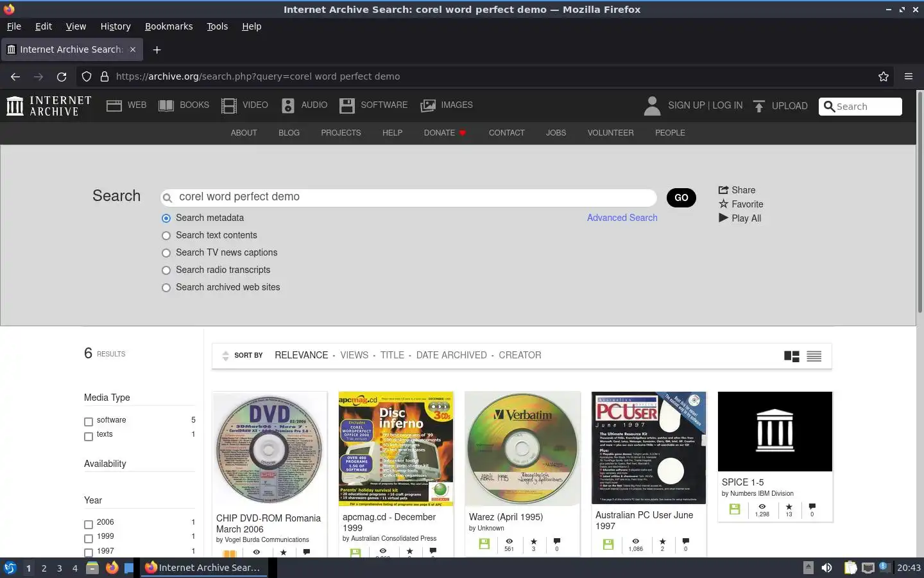Open a new browser tab

157,49
